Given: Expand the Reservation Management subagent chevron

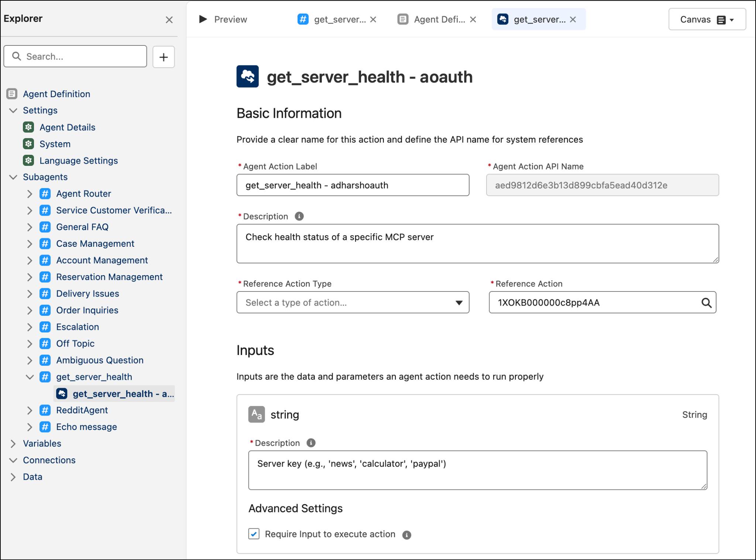Looking at the screenshot, I should point(30,277).
